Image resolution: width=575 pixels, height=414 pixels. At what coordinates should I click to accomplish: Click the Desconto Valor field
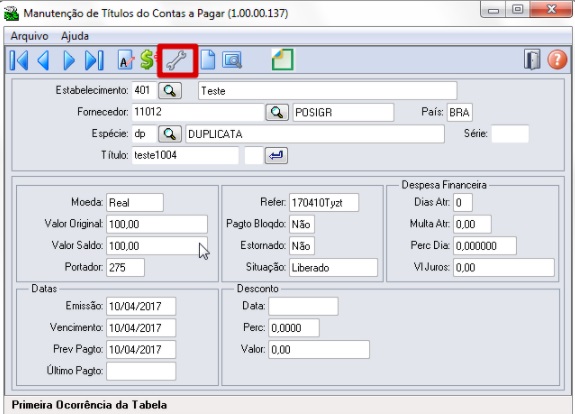point(319,349)
